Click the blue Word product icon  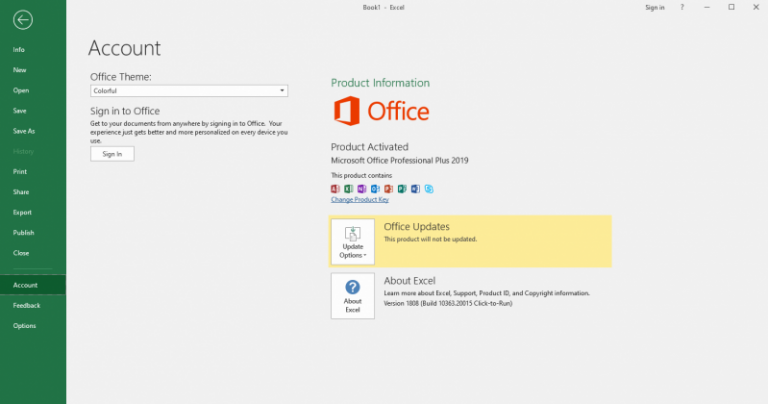[414, 188]
